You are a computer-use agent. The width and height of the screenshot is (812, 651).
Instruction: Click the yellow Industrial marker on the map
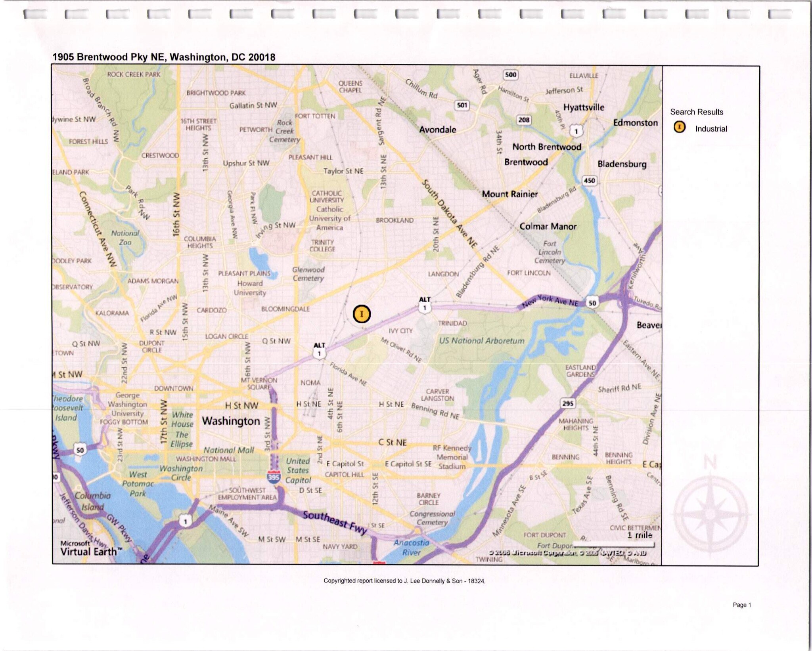(361, 314)
